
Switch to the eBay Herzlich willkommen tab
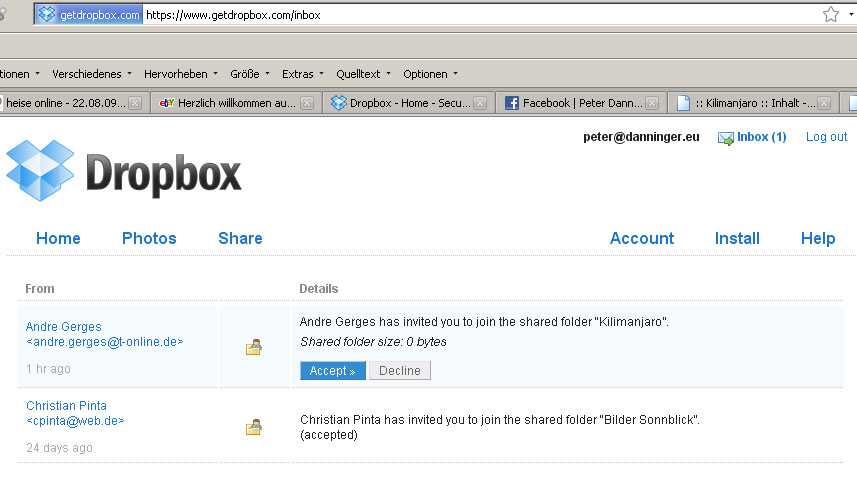pyautogui.click(x=235, y=103)
